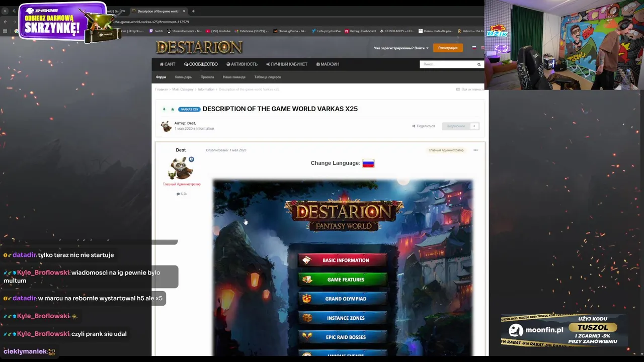The width and height of the screenshot is (644, 362).
Task: Click the Опубликовано 1 мая 2020 timestamp
Action: coord(226,150)
